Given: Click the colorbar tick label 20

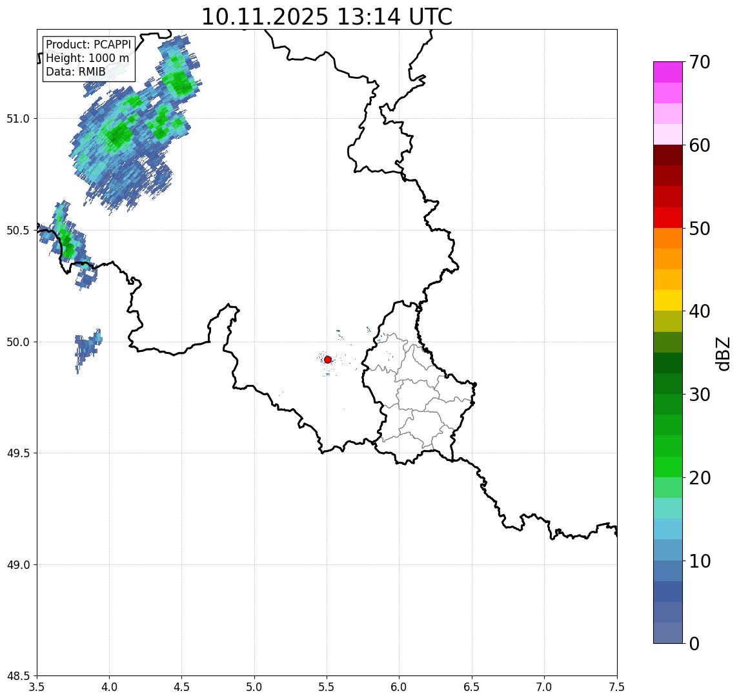Looking at the screenshot, I should (x=700, y=478).
